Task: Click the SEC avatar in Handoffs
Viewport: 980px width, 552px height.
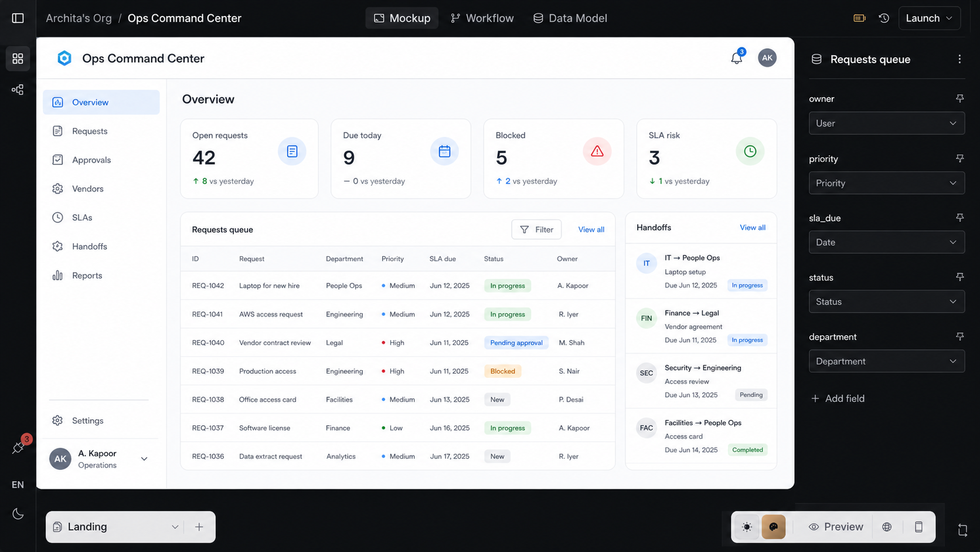Action: pos(646,373)
